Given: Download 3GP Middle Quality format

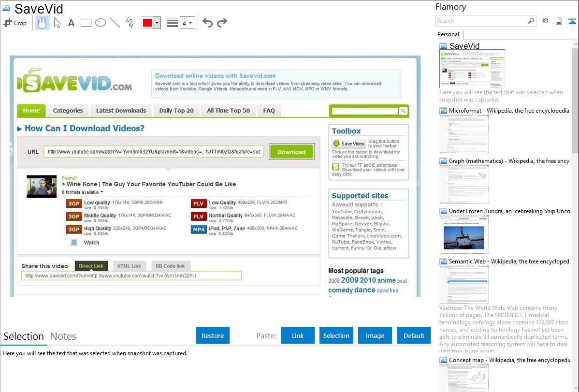Looking at the screenshot, I should 74,217.
